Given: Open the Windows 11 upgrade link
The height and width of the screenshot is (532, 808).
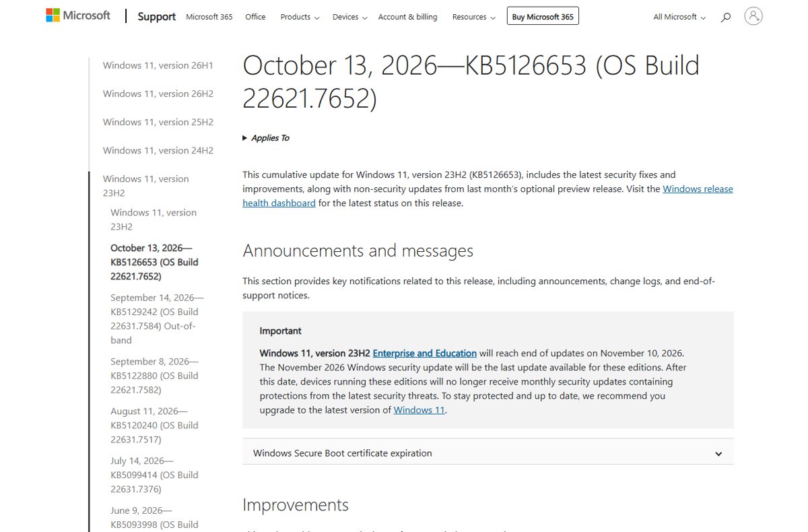Looking at the screenshot, I should tap(419, 409).
